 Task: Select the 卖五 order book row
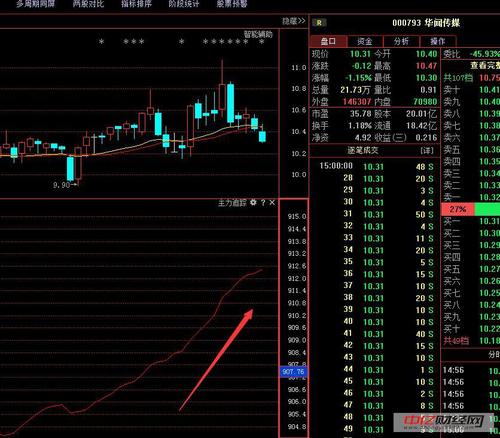tap(471, 149)
